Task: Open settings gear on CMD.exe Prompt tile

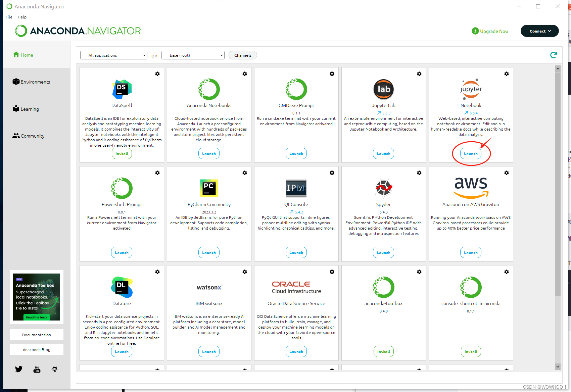Action: coord(332,74)
